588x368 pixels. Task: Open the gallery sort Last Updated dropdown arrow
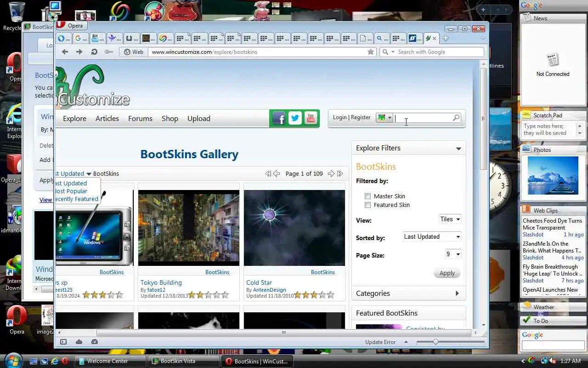coord(89,174)
